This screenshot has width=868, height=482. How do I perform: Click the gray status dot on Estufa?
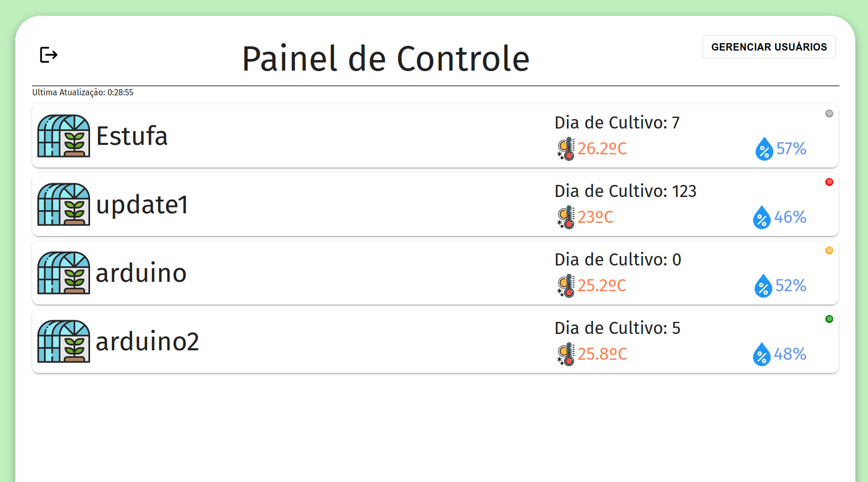[829, 114]
